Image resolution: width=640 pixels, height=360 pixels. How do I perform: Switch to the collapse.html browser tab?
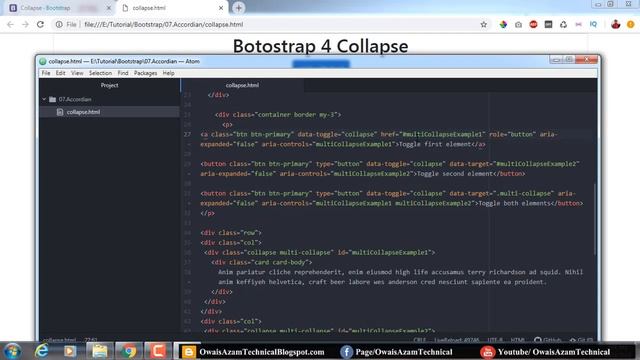click(172, 8)
